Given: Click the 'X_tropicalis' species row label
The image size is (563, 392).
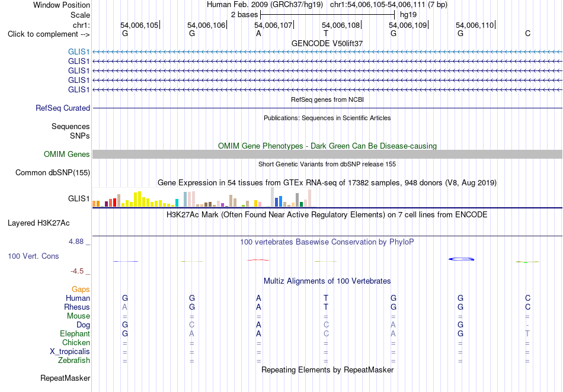Looking at the screenshot, I should [70, 352].
